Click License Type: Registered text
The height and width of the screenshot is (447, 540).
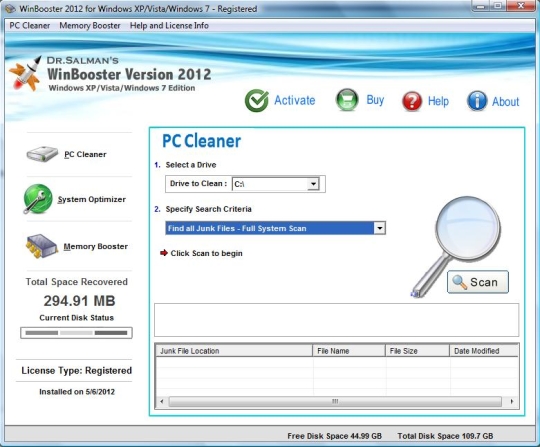pyautogui.click(x=76, y=371)
